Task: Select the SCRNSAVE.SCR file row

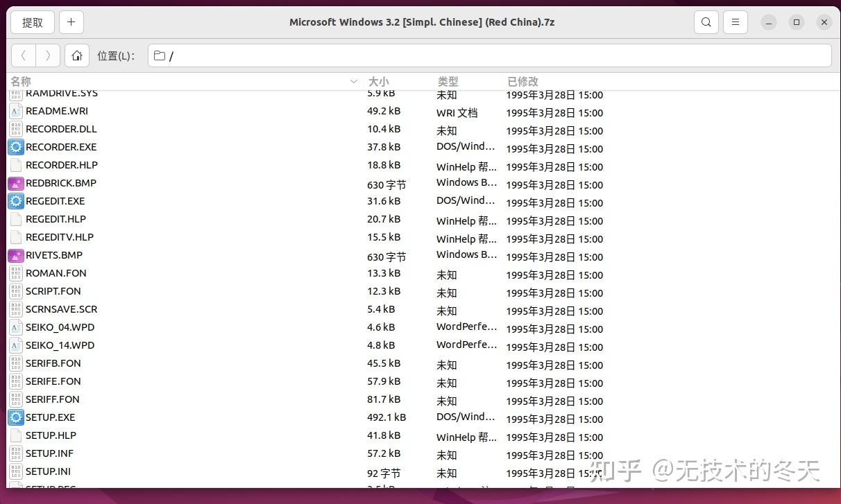Action: tap(61, 309)
